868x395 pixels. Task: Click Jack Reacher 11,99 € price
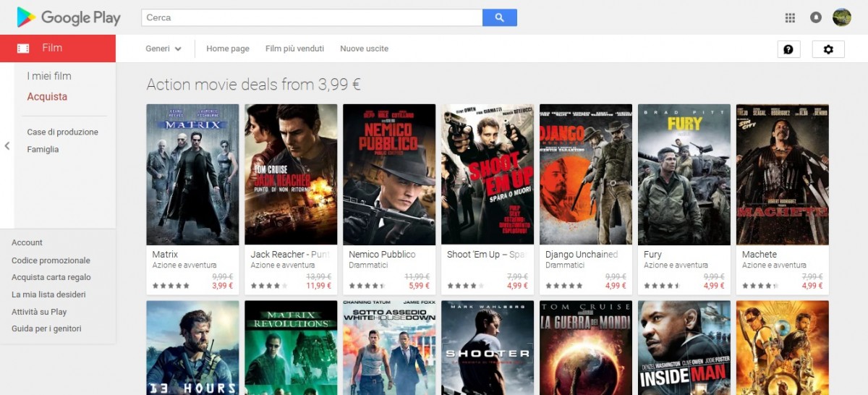[319, 286]
